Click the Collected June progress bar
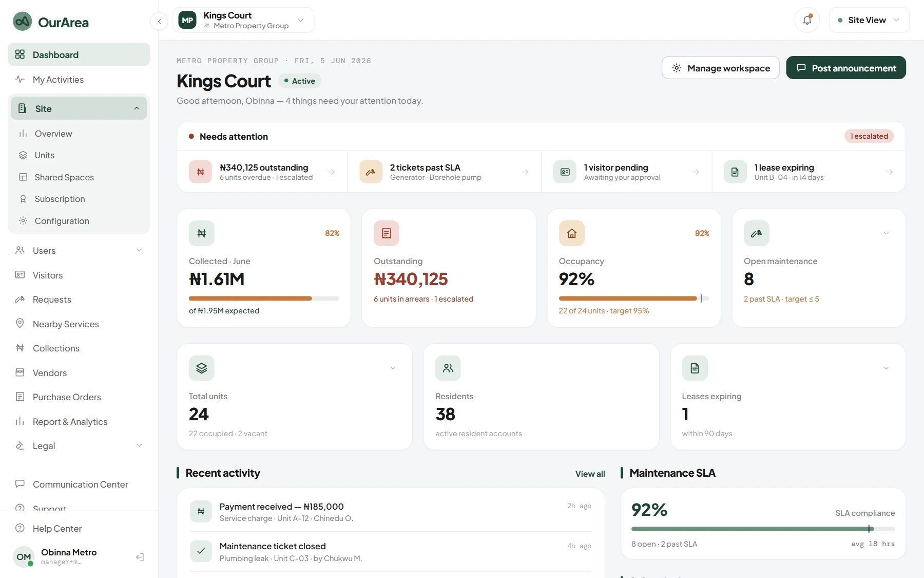924x578 pixels. click(264, 299)
